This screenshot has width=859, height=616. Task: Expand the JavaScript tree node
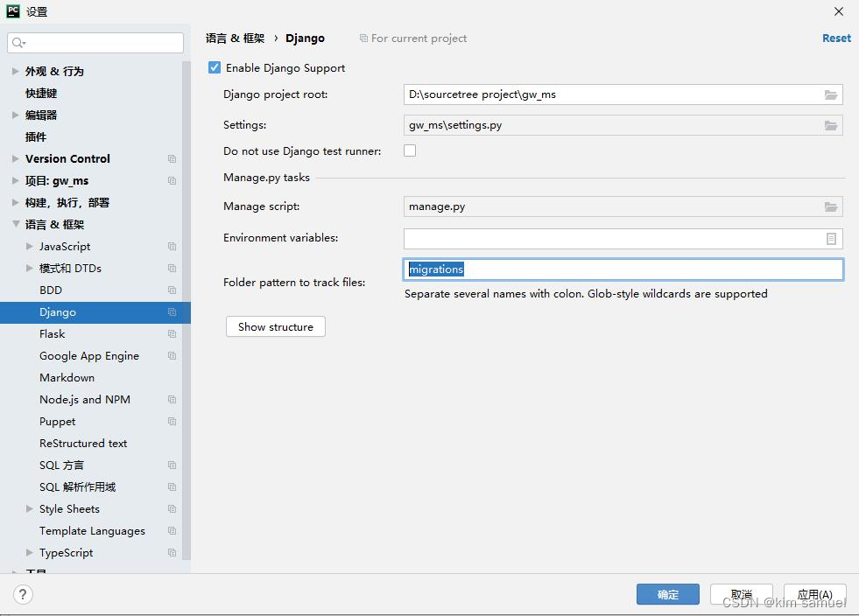pos(28,247)
